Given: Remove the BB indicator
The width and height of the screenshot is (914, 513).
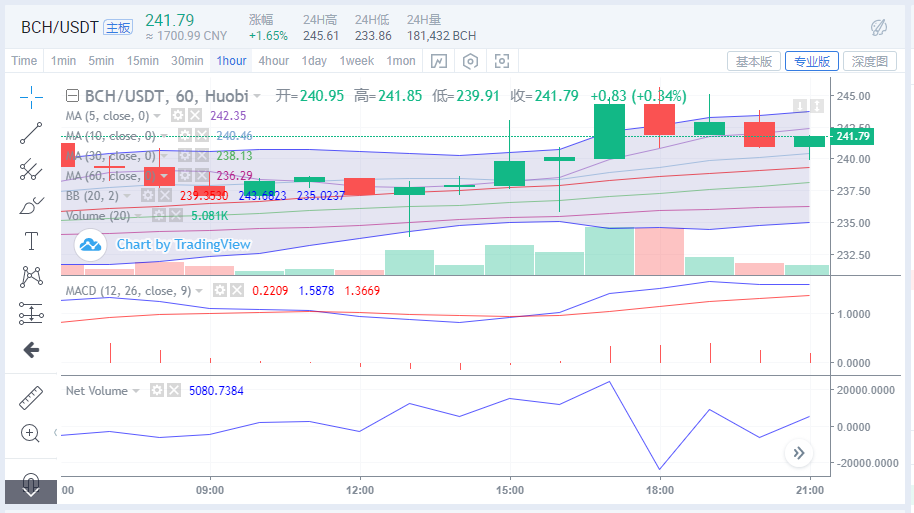Looking at the screenshot, I should point(165,195).
